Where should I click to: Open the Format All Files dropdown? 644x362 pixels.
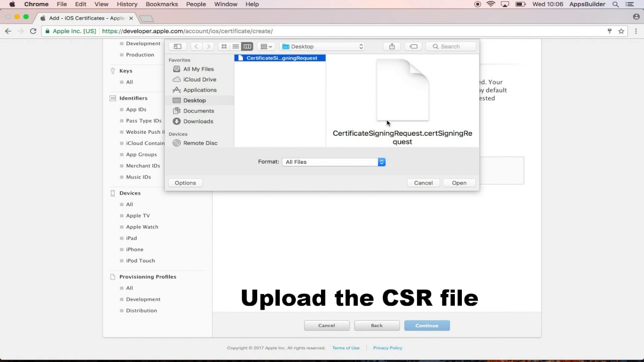coord(334,162)
